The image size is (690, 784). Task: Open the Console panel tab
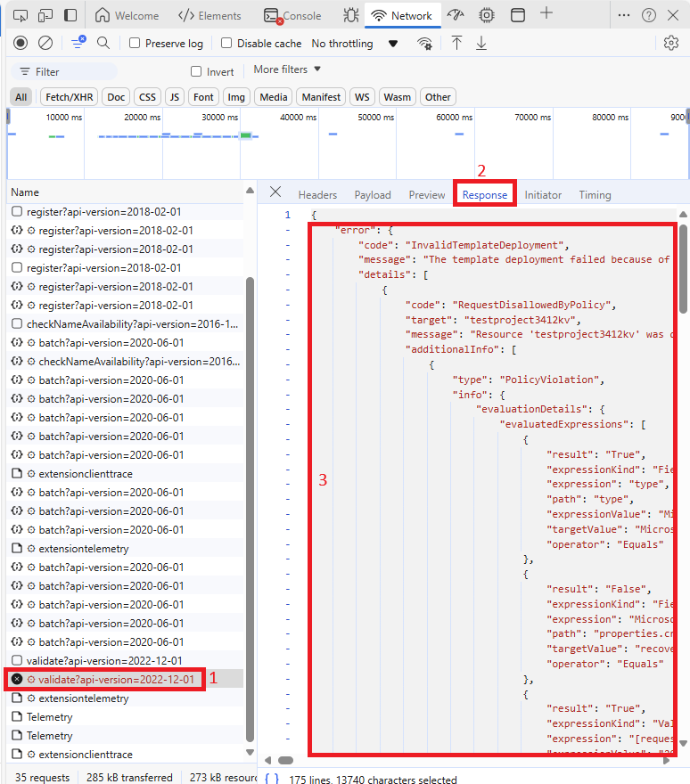click(x=292, y=15)
